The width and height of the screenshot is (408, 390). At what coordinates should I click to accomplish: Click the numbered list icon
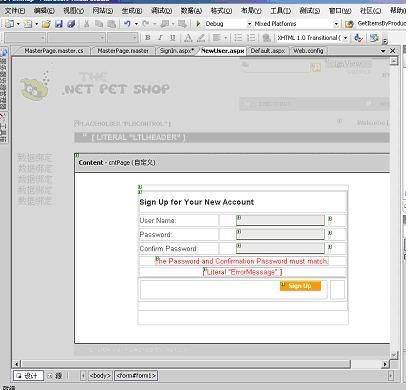[251, 38]
